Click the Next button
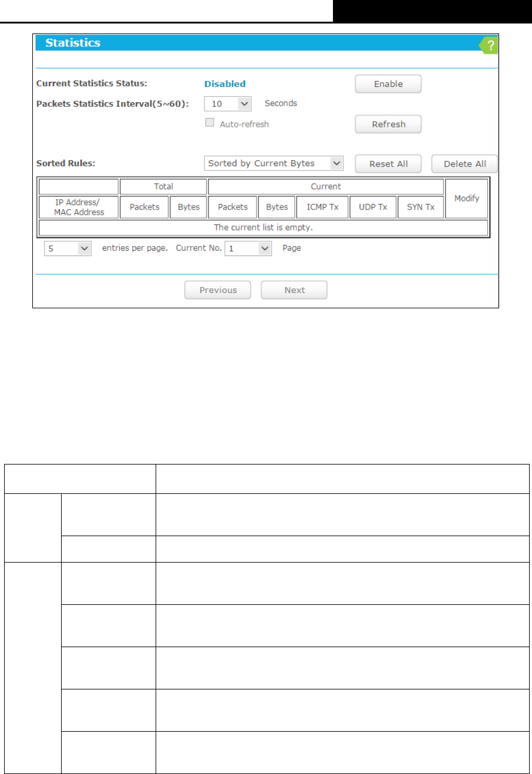Viewport: 532px width, 774px height. [x=294, y=290]
